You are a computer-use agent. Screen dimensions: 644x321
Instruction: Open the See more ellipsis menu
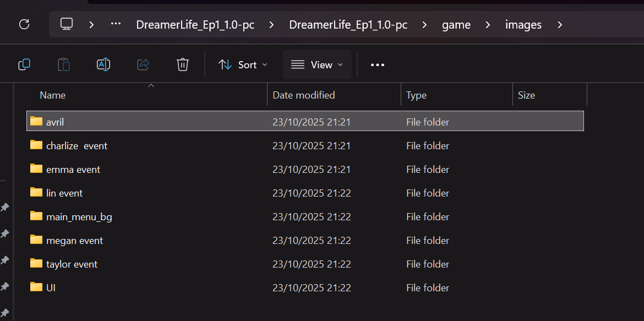(x=378, y=64)
